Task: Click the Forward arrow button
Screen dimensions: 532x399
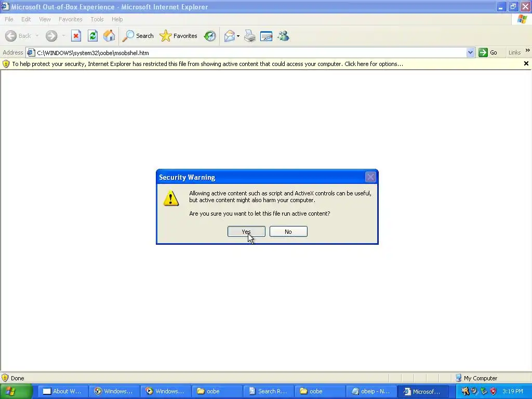Action: pos(51,36)
